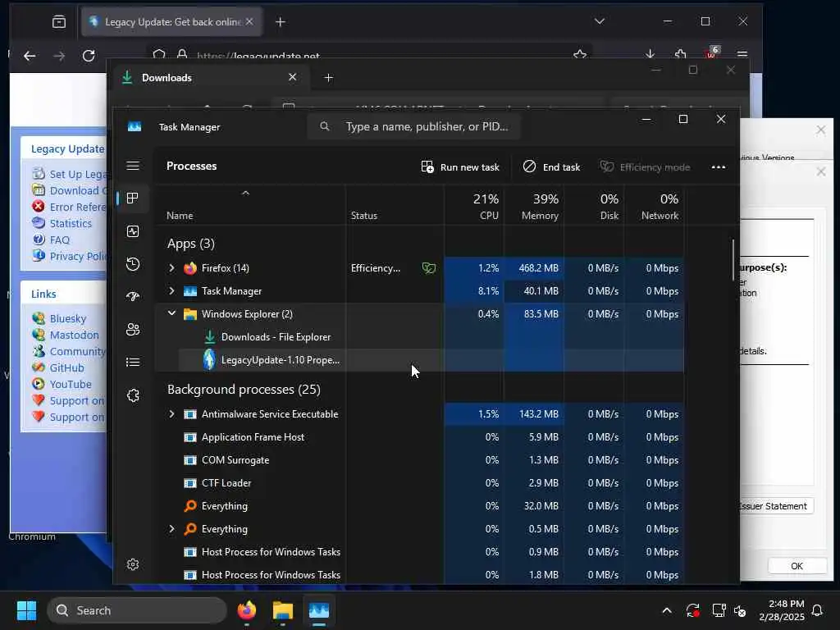
Task: Open the Performance page in Task Manager sidebar
Action: click(133, 231)
